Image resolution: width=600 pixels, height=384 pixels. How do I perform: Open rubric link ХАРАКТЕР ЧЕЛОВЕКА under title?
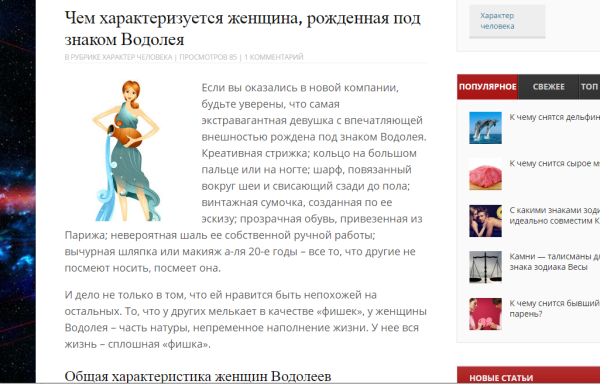[137, 57]
